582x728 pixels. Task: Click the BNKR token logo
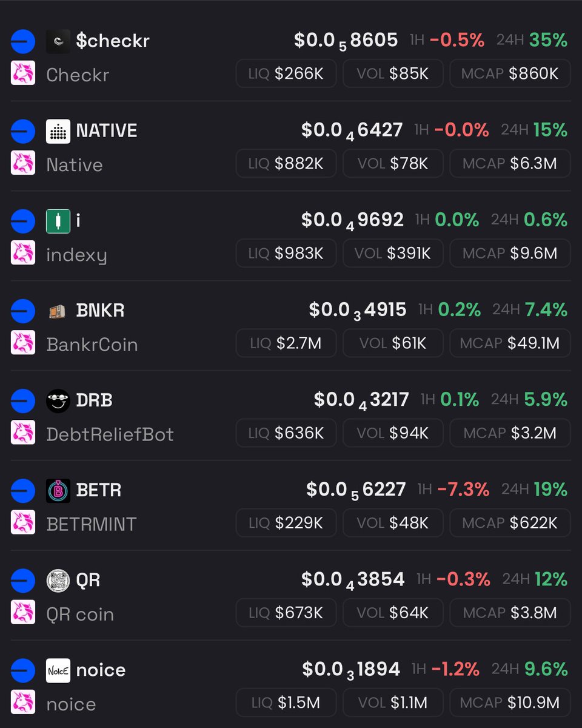(x=58, y=311)
